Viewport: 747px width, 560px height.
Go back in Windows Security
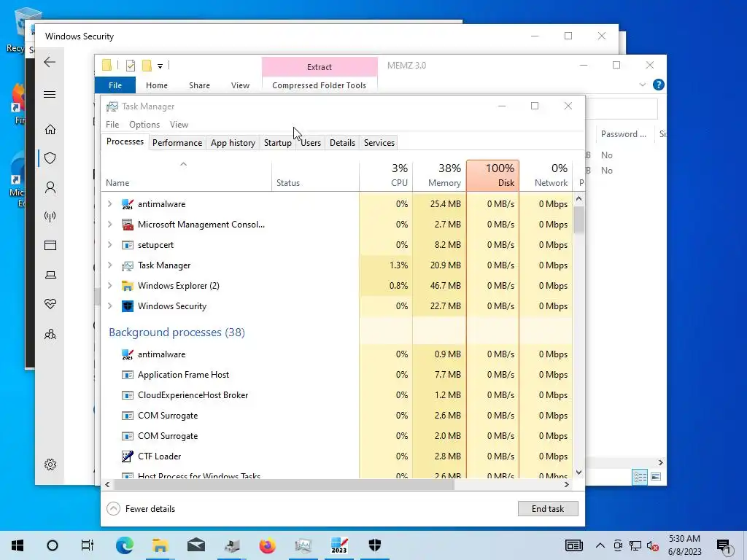(50, 62)
